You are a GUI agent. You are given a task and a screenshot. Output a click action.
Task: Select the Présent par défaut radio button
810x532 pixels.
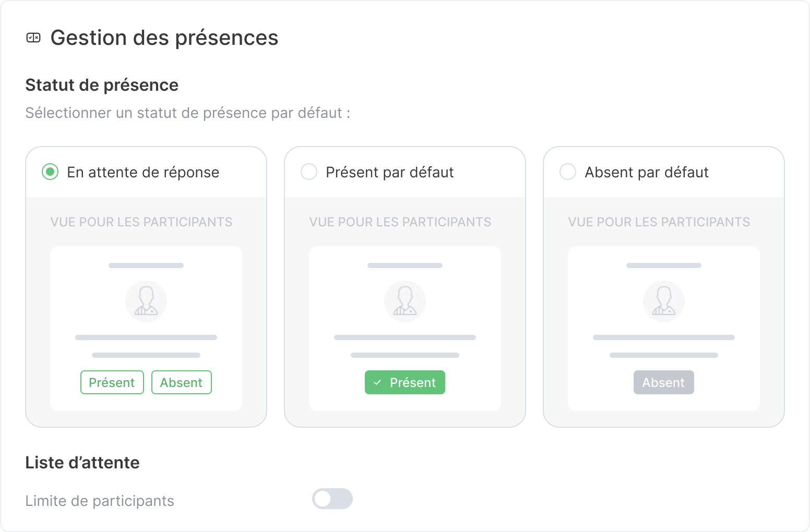pos(308,172)
